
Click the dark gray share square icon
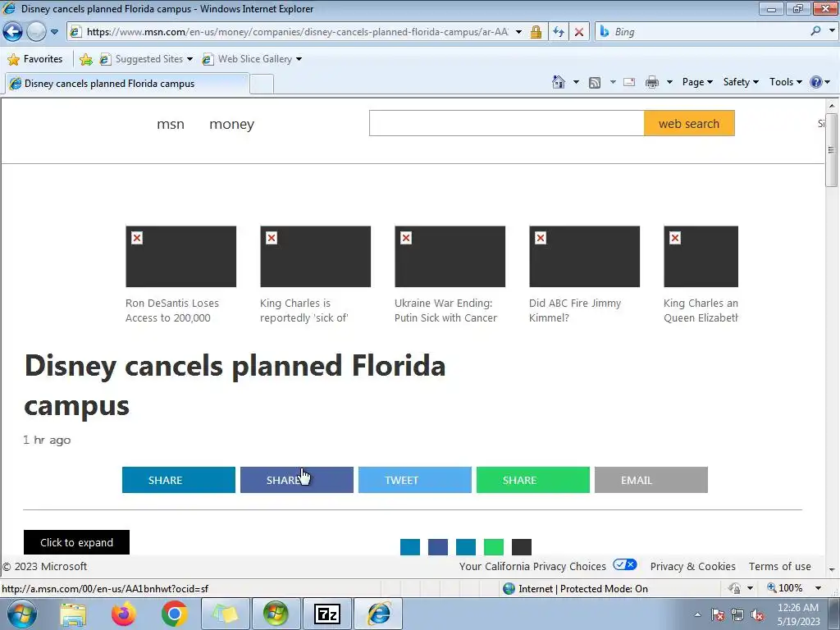pos(521,547)
